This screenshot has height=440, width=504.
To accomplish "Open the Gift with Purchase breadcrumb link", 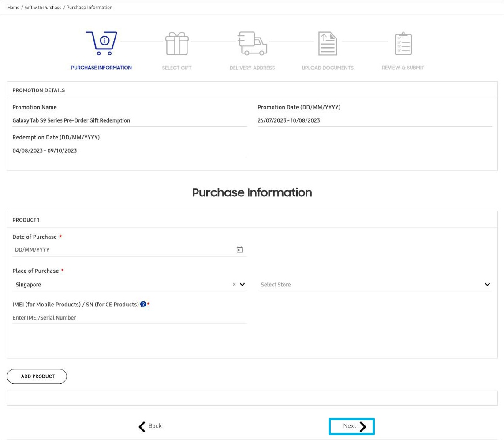I will 43,7.
